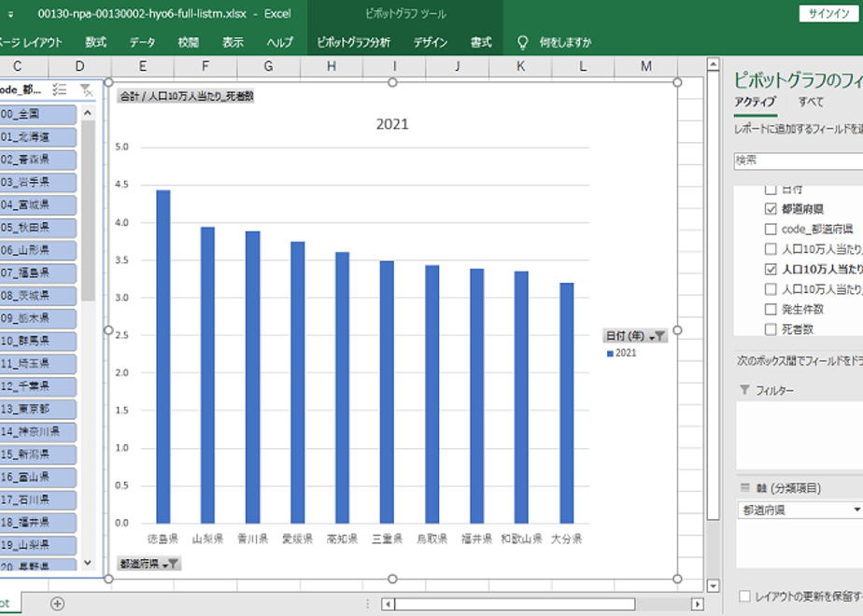Click the worksheet vertical scroll up arrow
863x616 pixels.
pyautogui.click(x=713, y=64)
